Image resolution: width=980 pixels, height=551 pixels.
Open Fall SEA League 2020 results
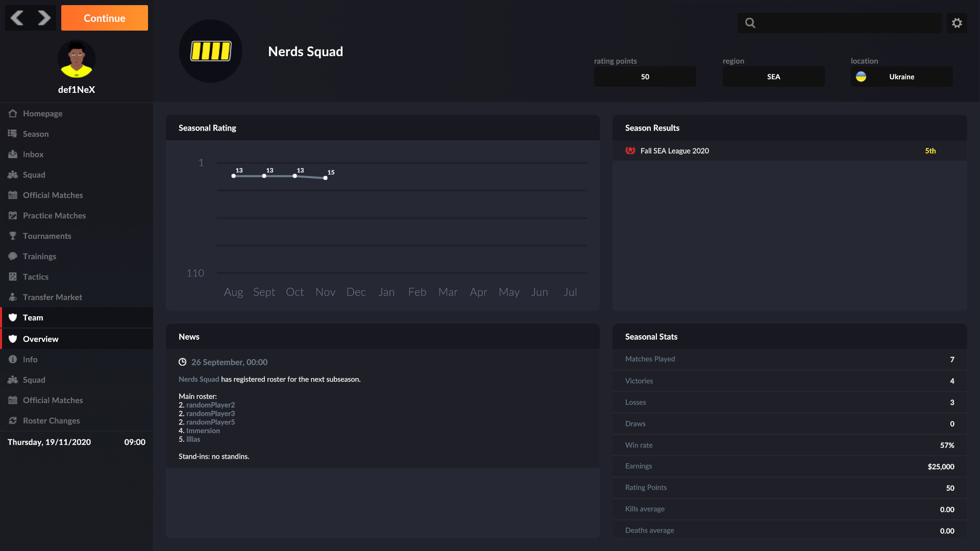674,151
